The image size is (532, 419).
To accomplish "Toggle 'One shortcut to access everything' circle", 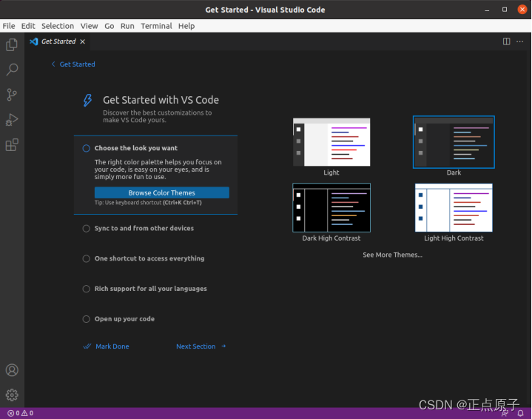I will pos(86,259).
